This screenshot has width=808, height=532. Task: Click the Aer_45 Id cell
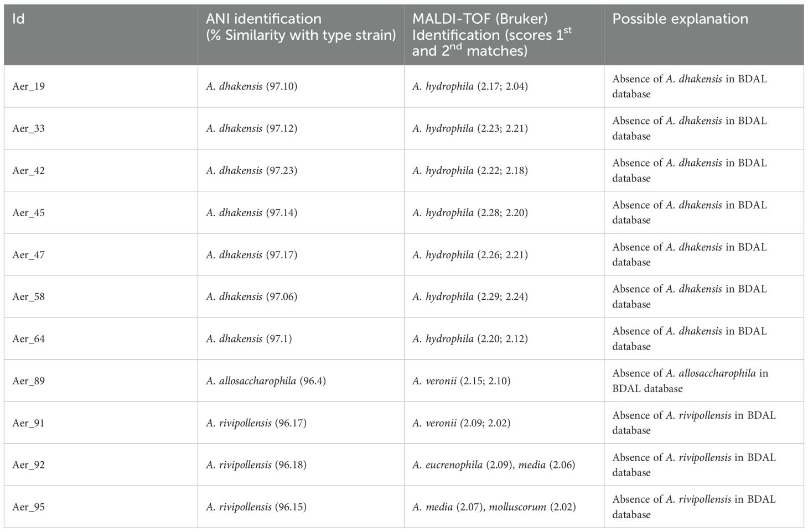point(28,213)
